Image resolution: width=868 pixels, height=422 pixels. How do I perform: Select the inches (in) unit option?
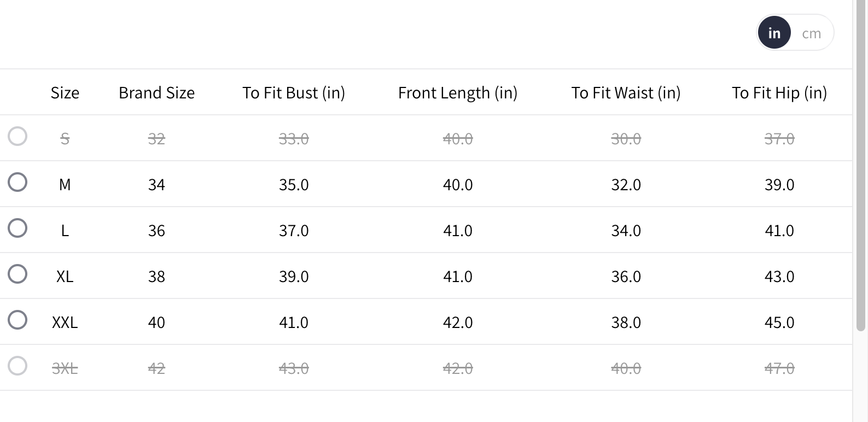pyautogui.click(x=774, y=33)
